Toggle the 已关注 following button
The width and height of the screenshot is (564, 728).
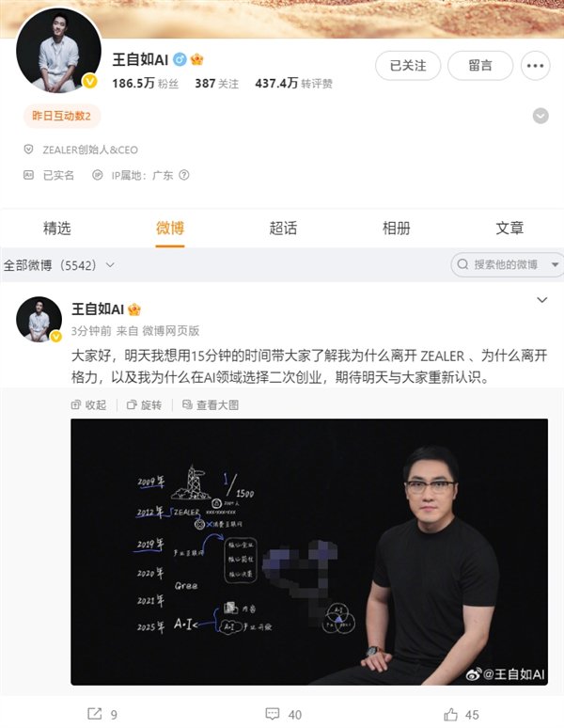tap(408, 66)
